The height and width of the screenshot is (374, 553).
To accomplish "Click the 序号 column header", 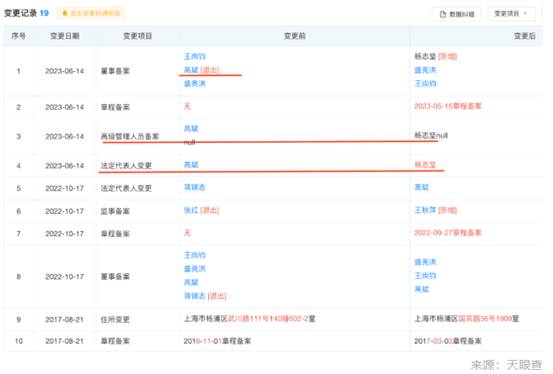I will pos(18,36).
